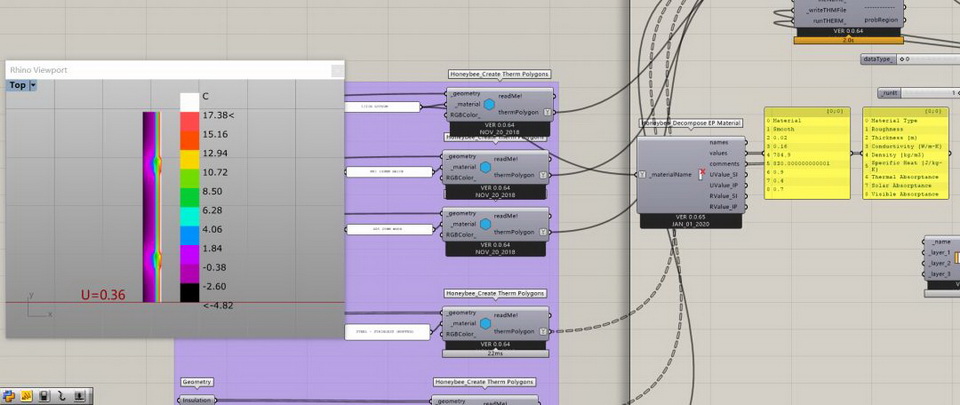Select the Top viewport label tab

pos(17,86)
